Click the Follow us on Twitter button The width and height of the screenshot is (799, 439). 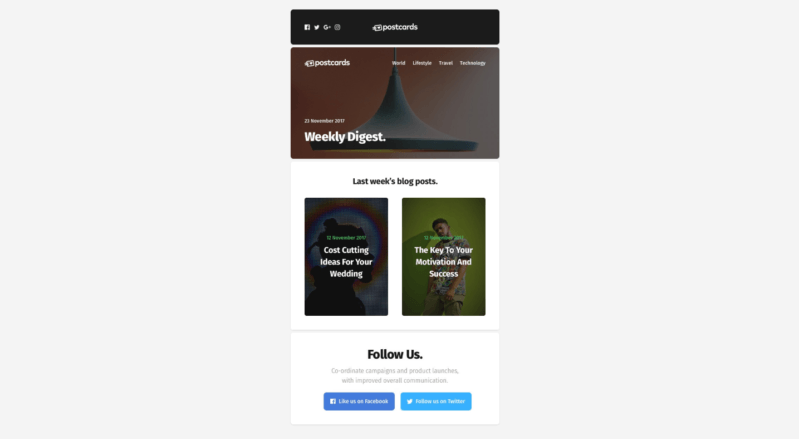pos(436,401)
